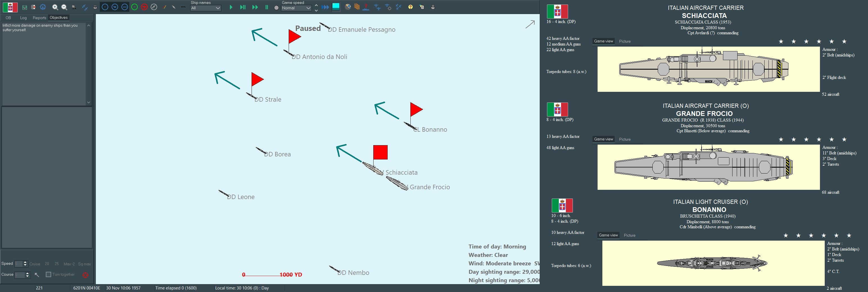Click the green fast-forward button
868x292 pixels.
pyautogui.click(x=255, y=7)
